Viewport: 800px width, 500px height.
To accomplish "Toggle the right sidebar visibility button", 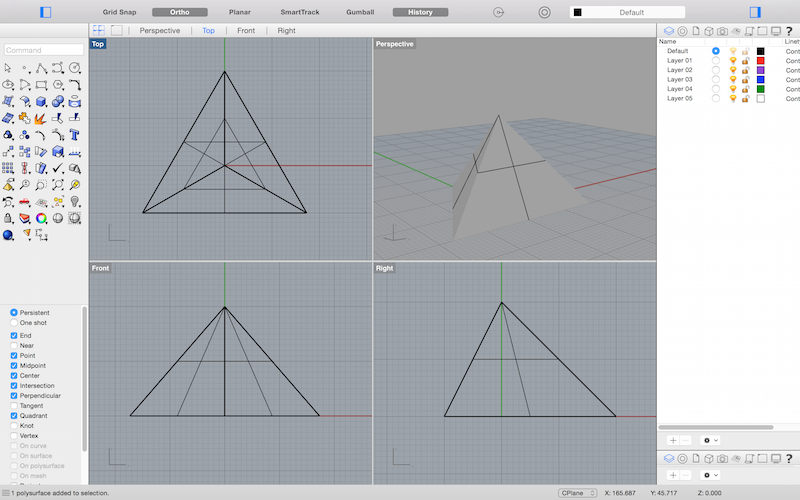I will click(755, 12).
